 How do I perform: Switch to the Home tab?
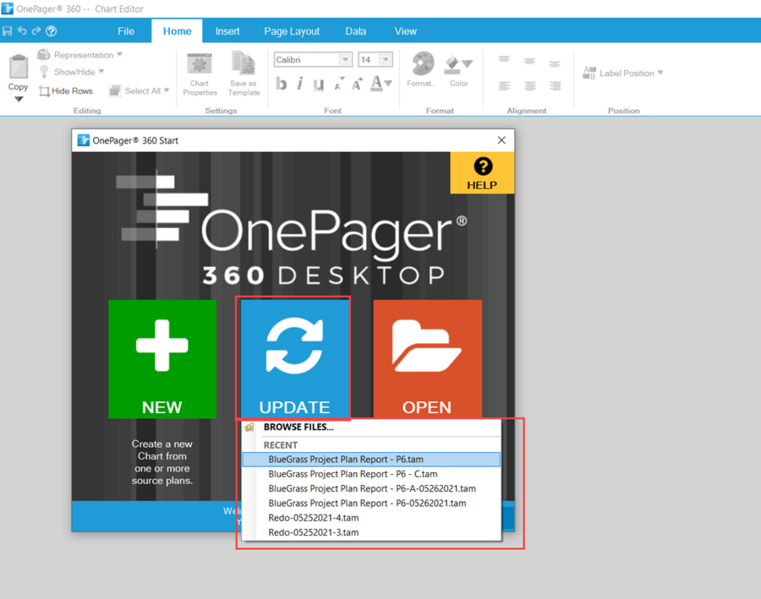[x=177, y=31]
